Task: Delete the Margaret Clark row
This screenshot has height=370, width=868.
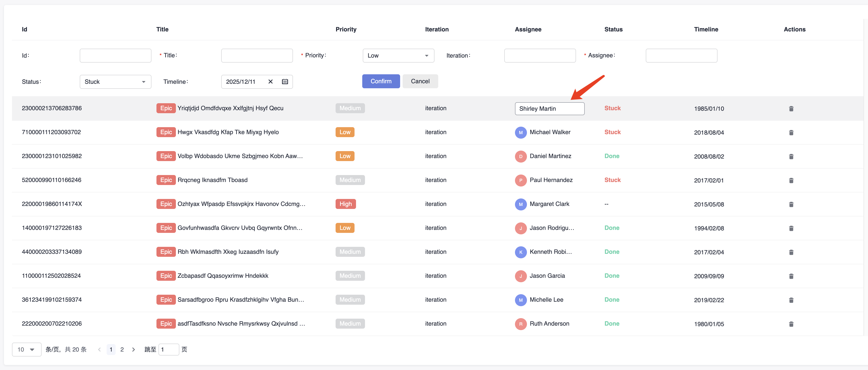Action: click(x=791, y=204)
